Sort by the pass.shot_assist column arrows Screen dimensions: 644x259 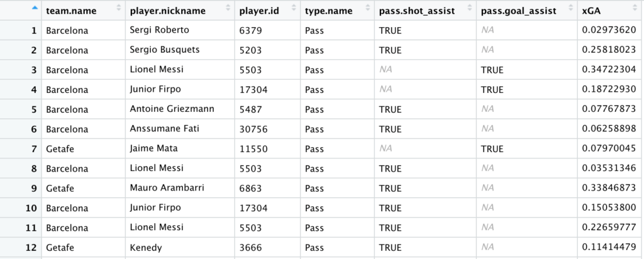[x=469, y=8]
